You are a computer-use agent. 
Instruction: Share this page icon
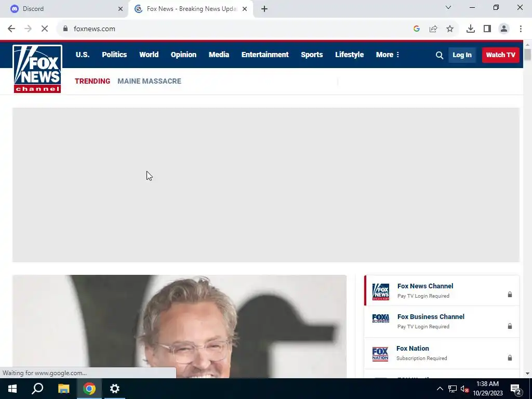click(x=433, y=29)
